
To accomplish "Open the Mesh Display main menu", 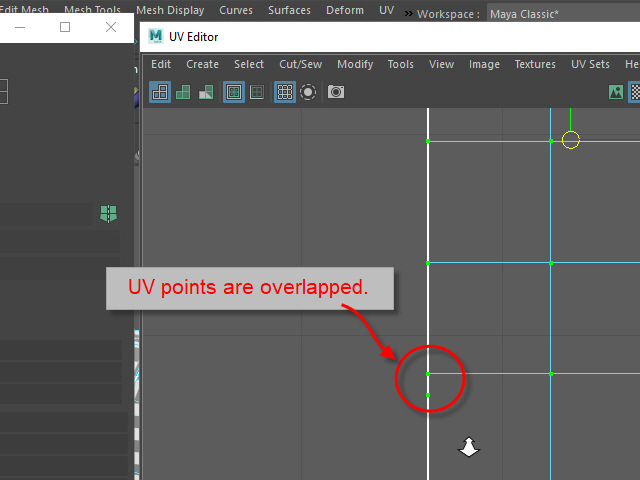I will [170, 10].
